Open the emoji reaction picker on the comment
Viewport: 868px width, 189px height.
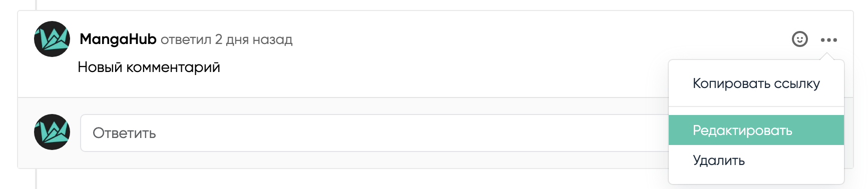(799, 39)
